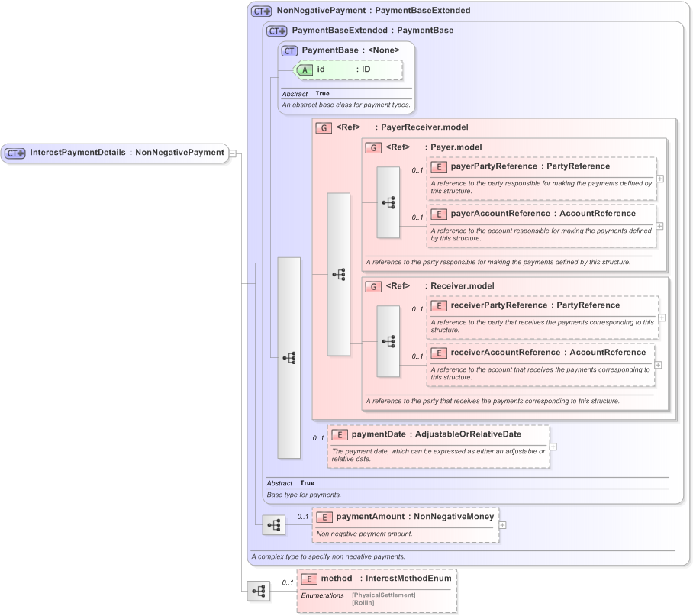Expand the paymentAmount element
The width and height of the screenshot is (693, 616).
502,525
